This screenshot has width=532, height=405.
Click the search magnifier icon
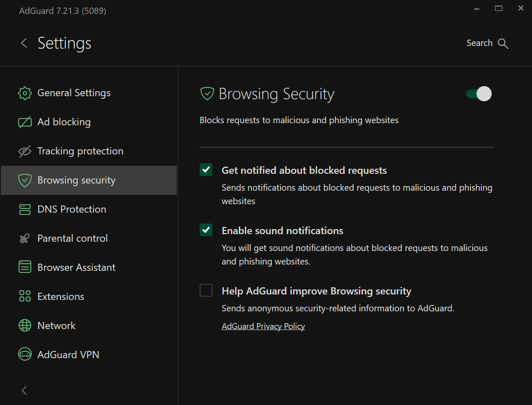[x=503, y=43]
